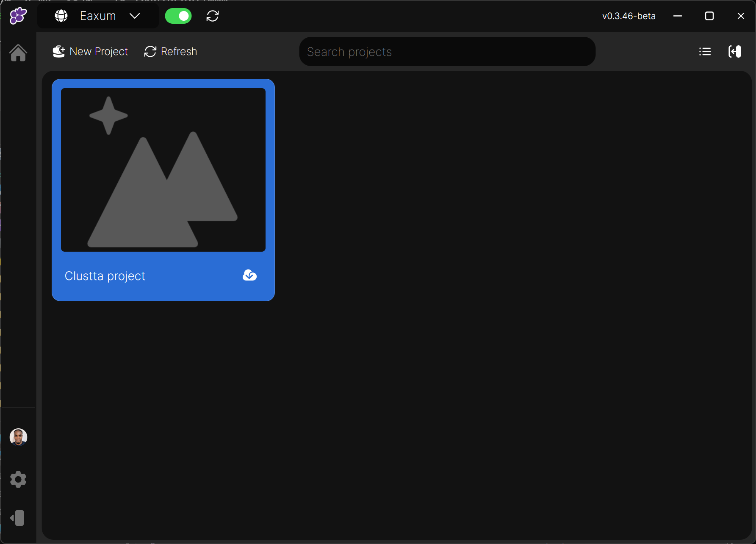The height and width of the screenshot is (544, 756).
Task: Click the collapse panel icon at top right
Action: (735, 51)
